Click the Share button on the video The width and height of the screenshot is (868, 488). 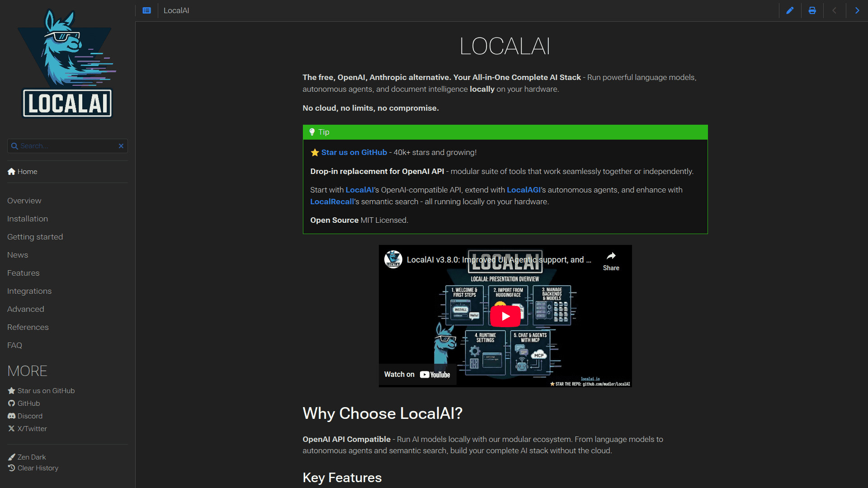(x=611, y=260)
